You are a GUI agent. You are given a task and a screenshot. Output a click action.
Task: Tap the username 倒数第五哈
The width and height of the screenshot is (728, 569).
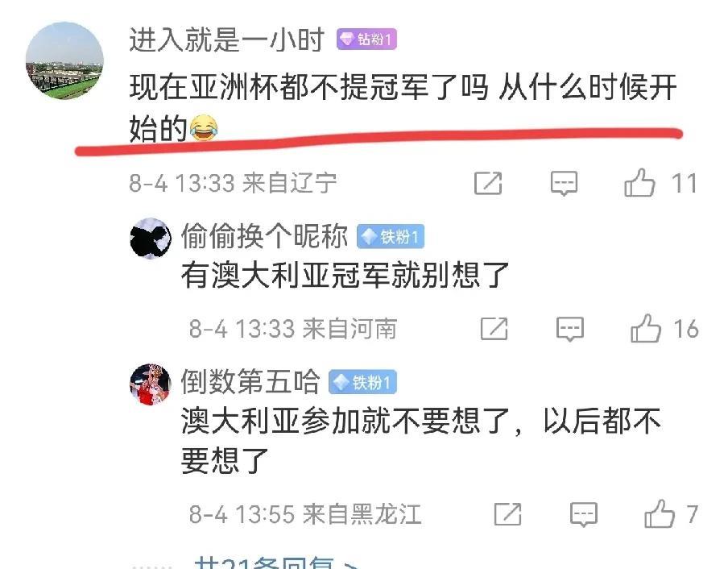pyautogui.click(x=250, y=382)
